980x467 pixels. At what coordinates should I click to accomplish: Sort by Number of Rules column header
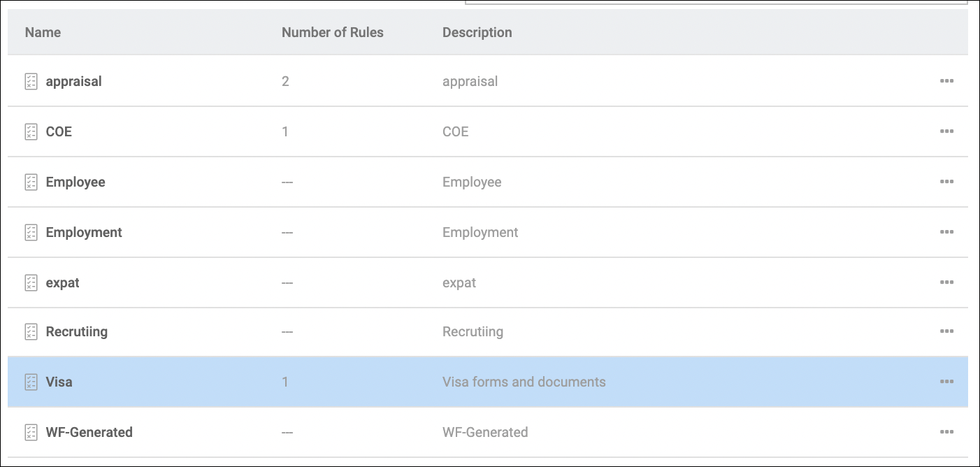(332, 32)
